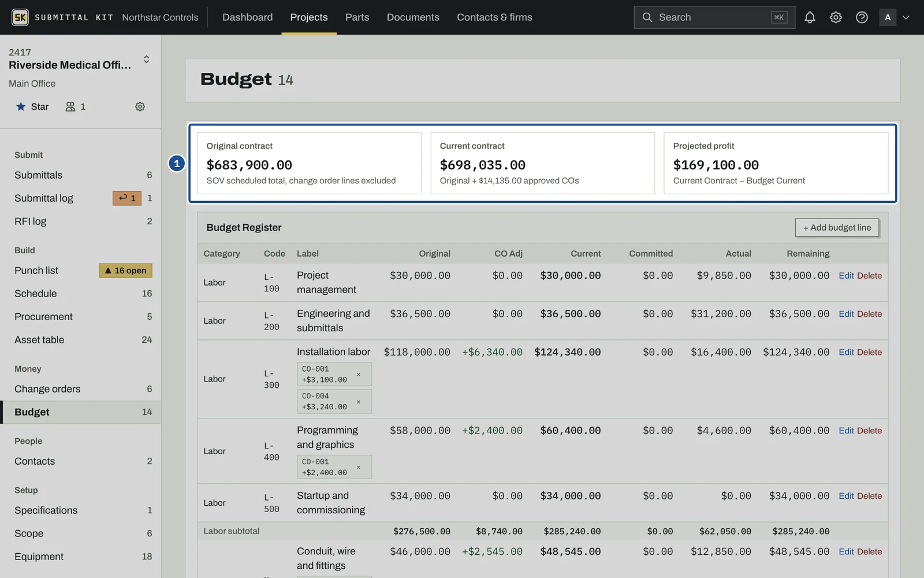Open Submittals in sidebar
The height and width of the screenshot is (578, 924).
click(81, 175)
